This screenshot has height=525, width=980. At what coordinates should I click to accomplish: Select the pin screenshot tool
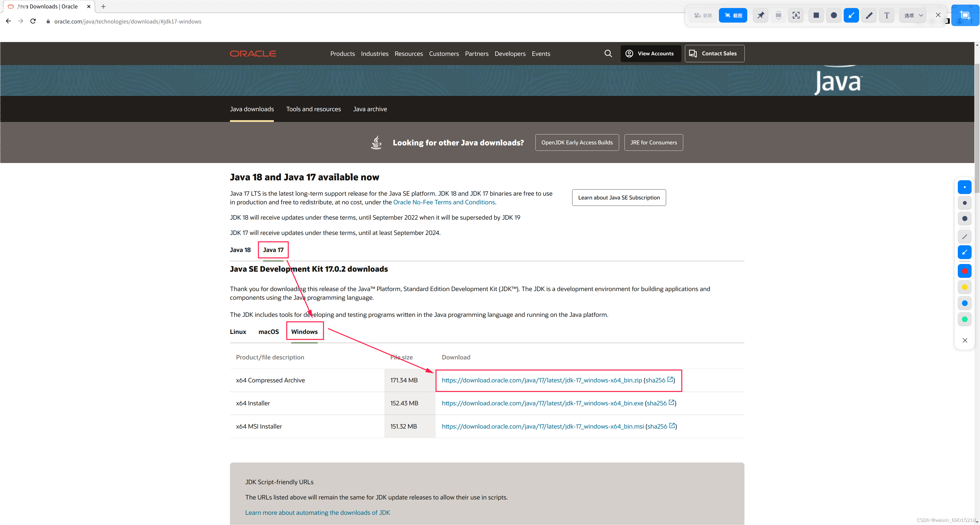[x=761, y=16]
